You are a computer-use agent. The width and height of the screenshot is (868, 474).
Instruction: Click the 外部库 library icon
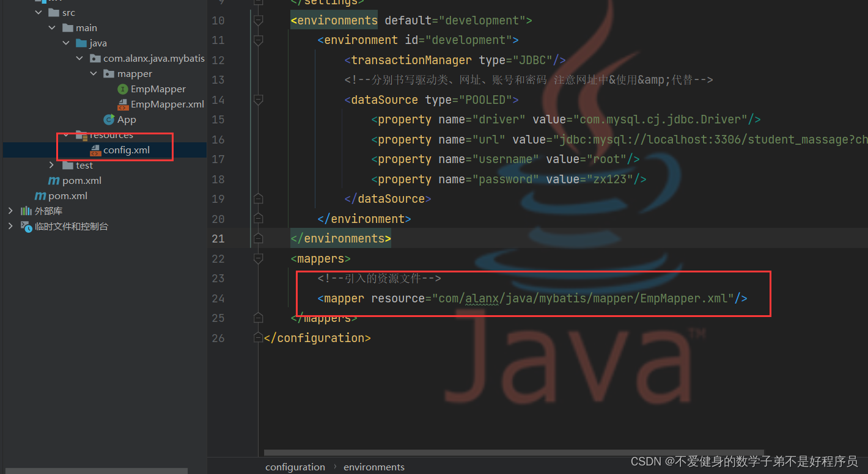[x=26, y=211]
